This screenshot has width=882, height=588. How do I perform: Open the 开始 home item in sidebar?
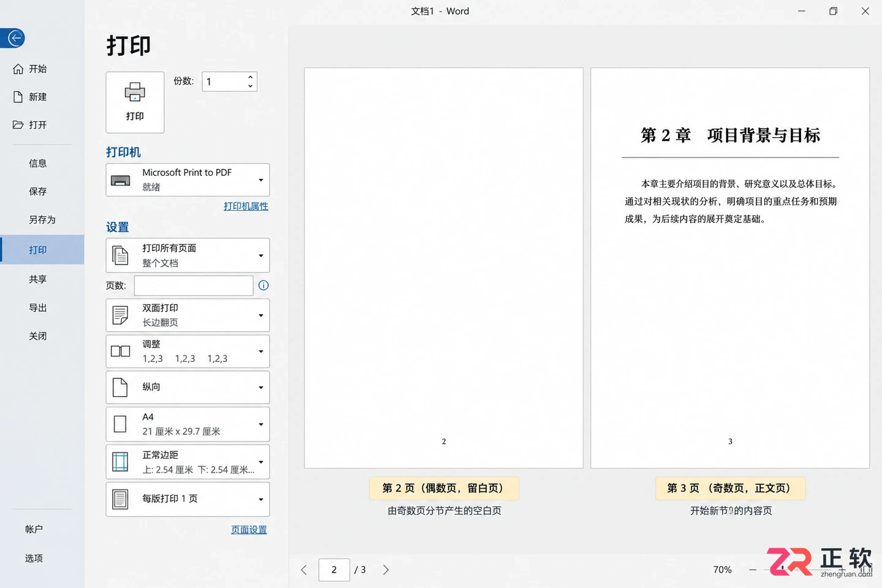pos(30,69)
